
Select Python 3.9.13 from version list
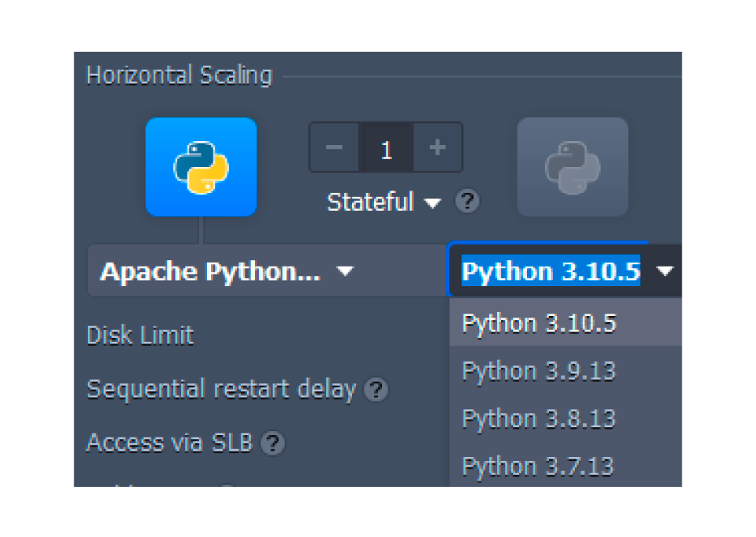540,371
